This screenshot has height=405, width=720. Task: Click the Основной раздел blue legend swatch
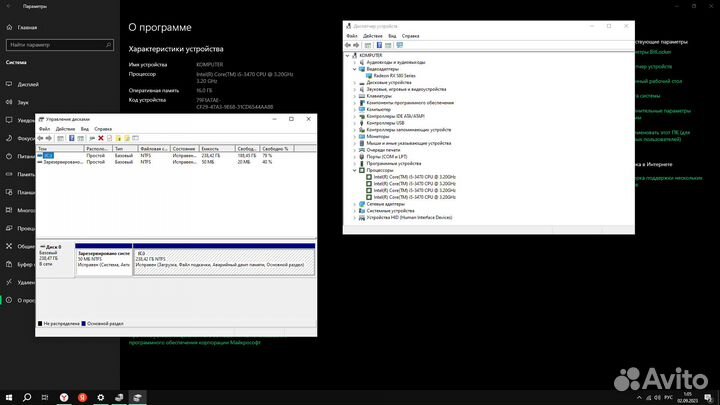[x=84, y=324]
